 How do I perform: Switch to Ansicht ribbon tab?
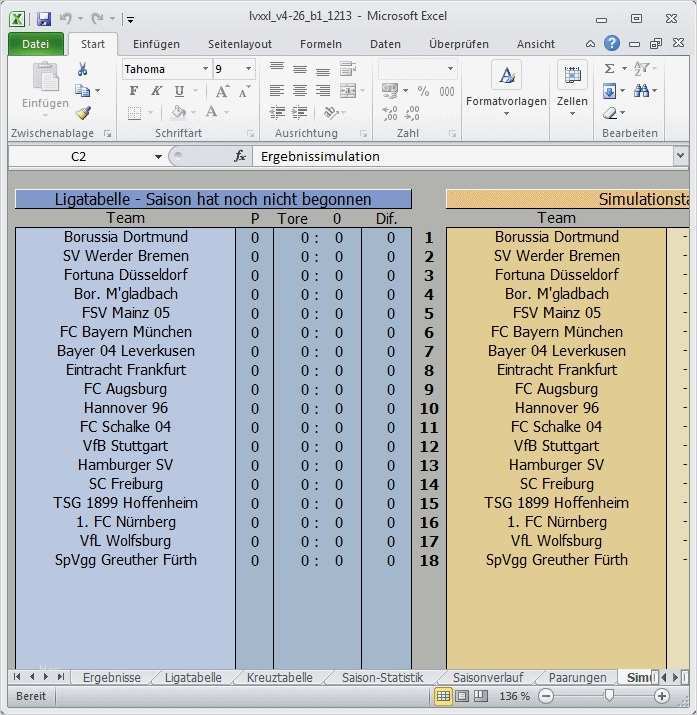click(x=536, y=44)
